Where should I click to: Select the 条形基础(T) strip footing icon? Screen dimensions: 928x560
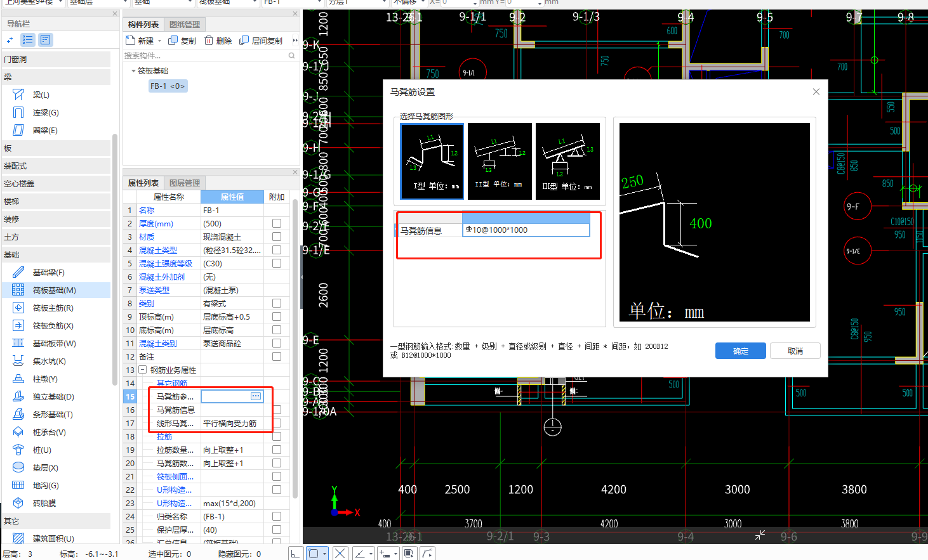18,414
